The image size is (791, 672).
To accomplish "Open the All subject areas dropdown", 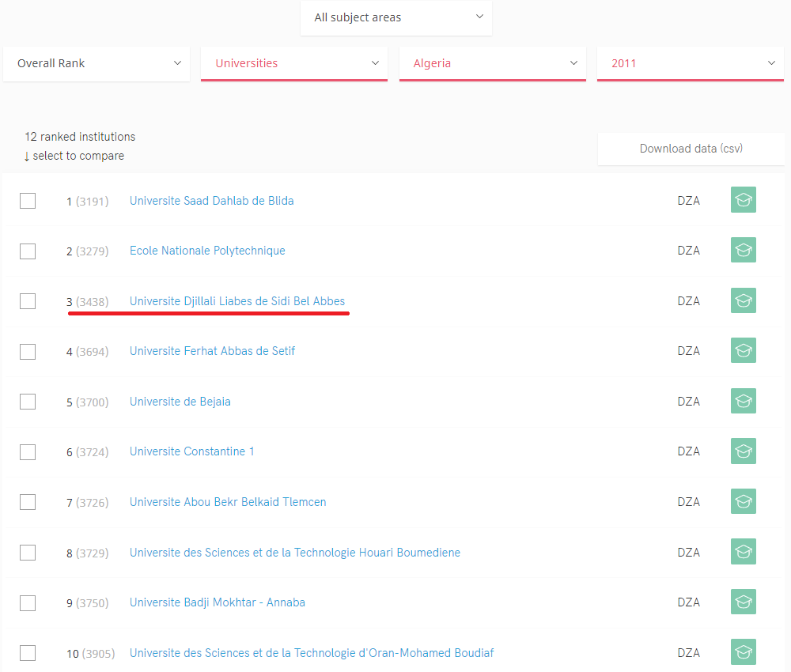I will (x=396, y=17).
